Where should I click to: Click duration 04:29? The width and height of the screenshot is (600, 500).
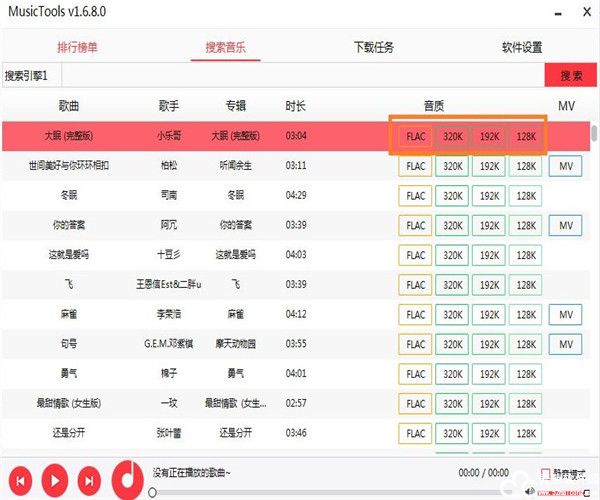[x=296, y=195]
